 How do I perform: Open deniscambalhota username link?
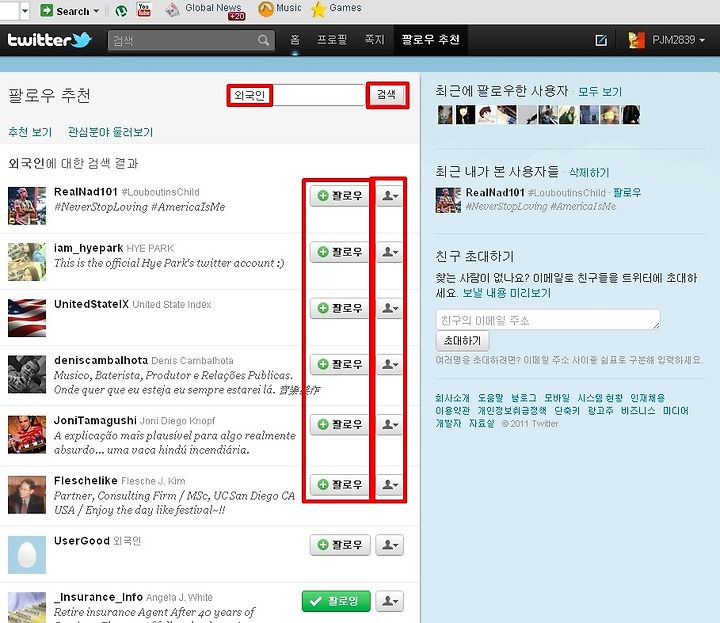pyautogui.click(x=101, y=360)
